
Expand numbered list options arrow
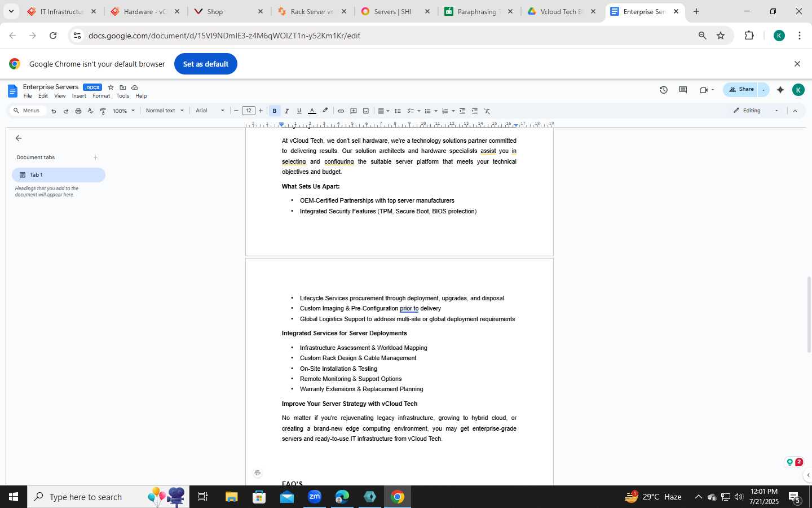(453, 111)
